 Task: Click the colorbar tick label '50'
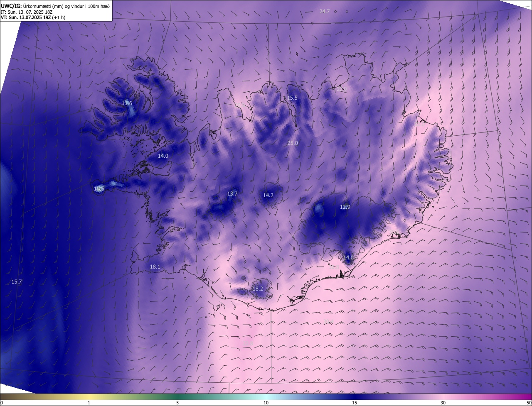coord(529,403)
